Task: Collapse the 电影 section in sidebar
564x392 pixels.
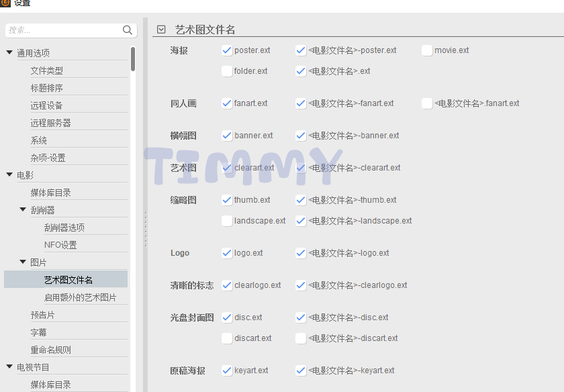Action: pyautogui.click(x=9, y=175)
